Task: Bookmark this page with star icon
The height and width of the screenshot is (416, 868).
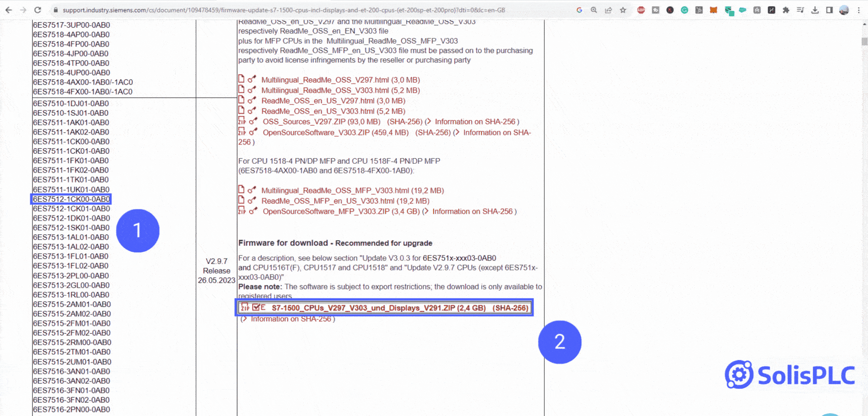Action: (x=623, y=10)
